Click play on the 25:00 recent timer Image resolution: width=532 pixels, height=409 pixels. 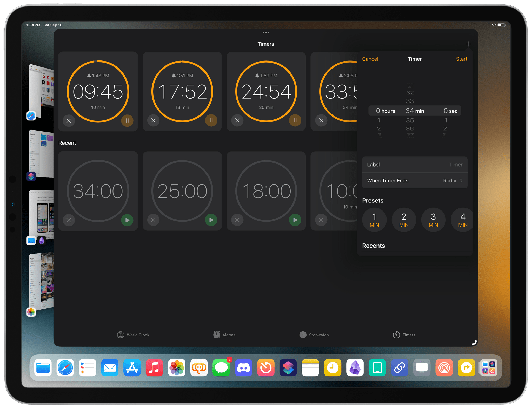(x=211, y=220)
